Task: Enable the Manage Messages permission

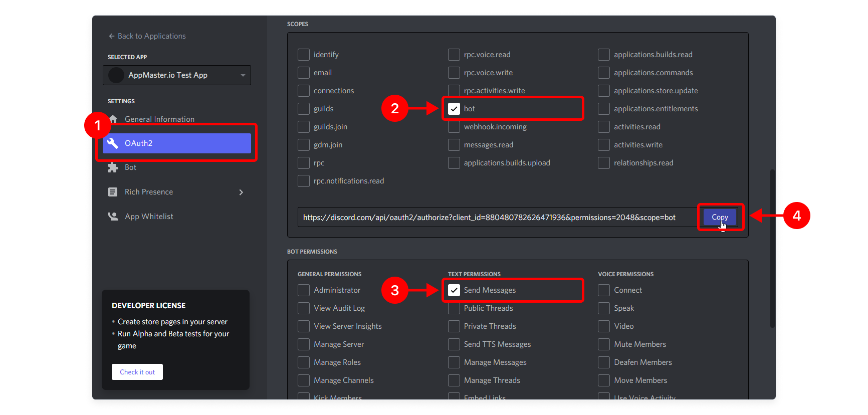Action: 454,362
